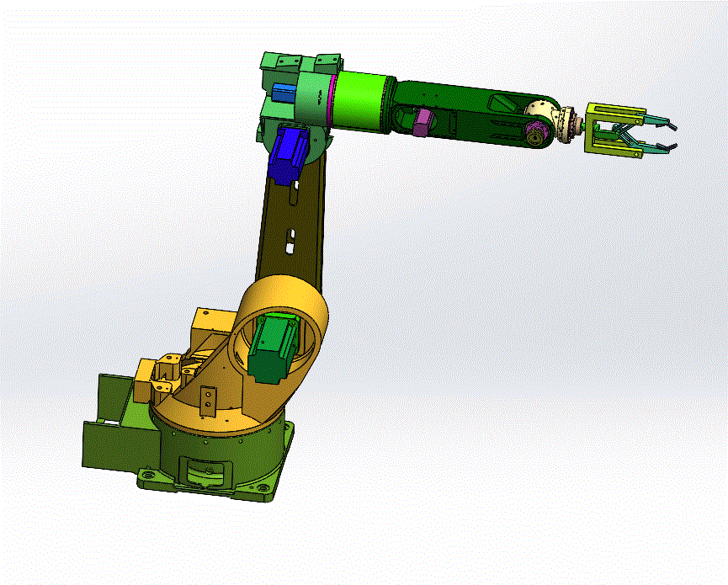Image resolution: width=728 pixels, height=585 pixels.
Task: Select the small light-blue motor atop the elbow
Action: point(283,93)
